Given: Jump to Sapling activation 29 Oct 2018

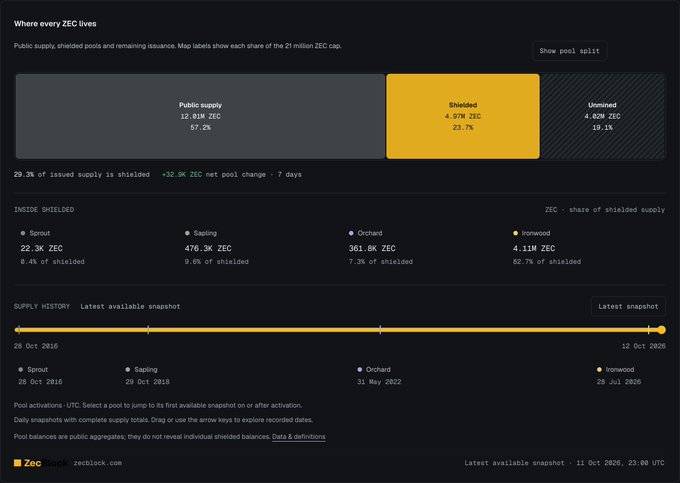Looking at the screenshot, I should pos(147,375).
